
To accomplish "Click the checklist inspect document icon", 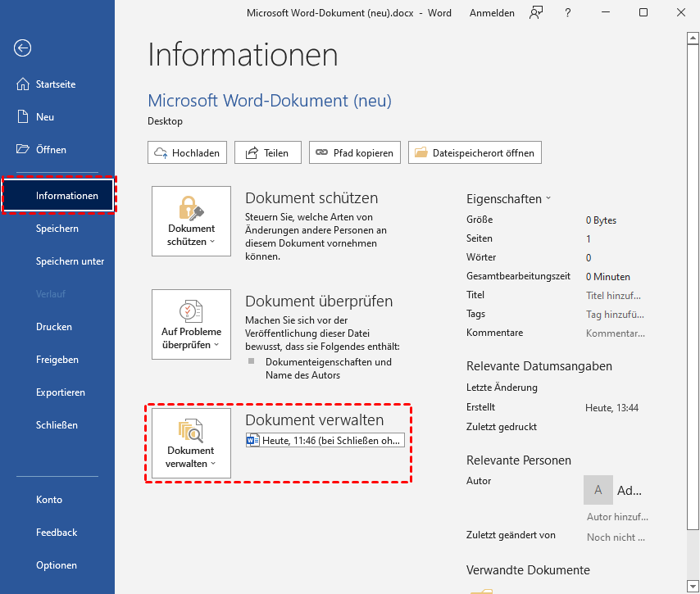I will [191, 311].
